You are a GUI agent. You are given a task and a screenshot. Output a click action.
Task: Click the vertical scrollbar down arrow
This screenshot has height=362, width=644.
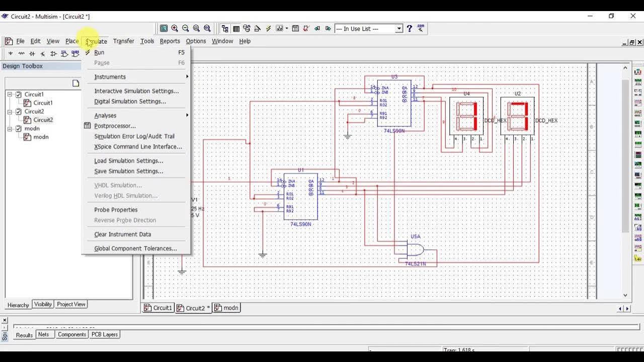pyautogui.click(x=625, y=295)
